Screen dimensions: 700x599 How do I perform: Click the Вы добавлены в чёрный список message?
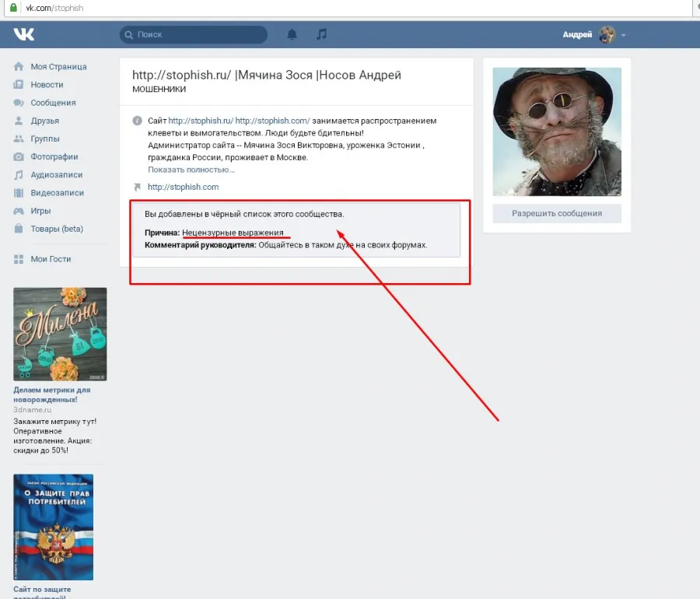244,214
